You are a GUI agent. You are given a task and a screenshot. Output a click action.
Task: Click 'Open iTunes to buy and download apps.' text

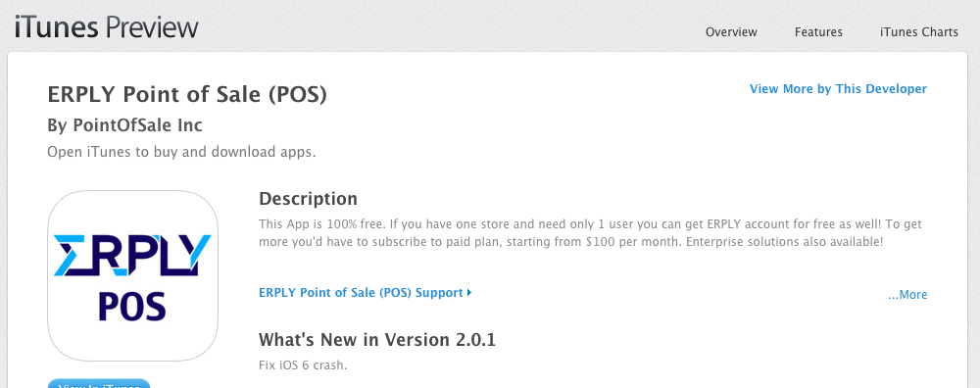pyautogui.click(x=181, y=152)
